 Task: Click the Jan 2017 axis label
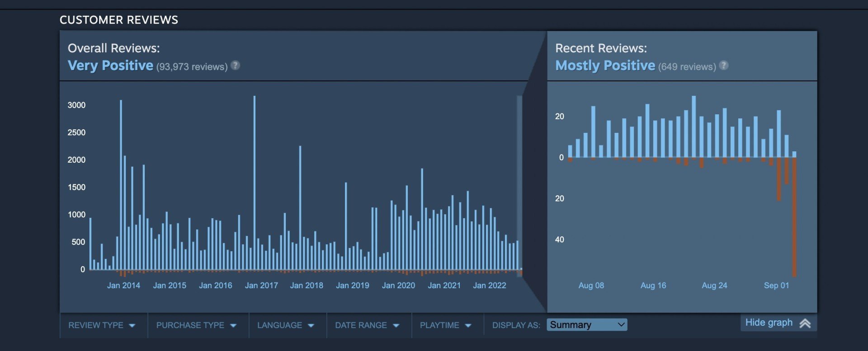pos(261,285)
